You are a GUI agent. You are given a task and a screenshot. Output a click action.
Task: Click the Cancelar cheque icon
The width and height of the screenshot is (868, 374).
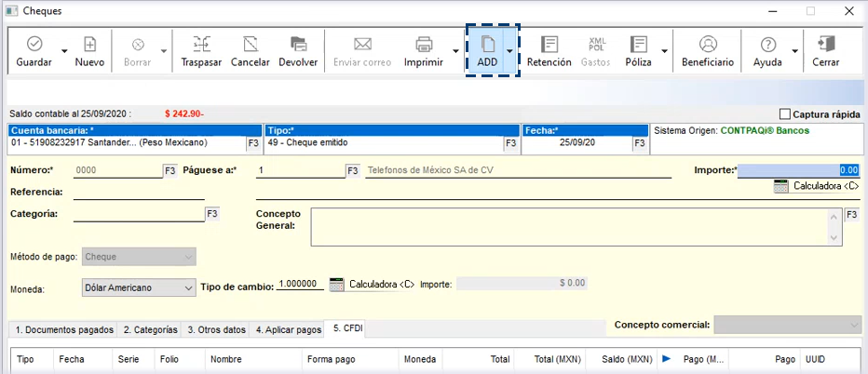pos(250,45)
